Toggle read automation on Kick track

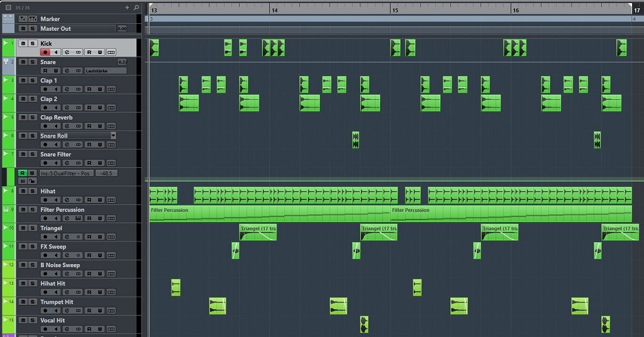[x=89, y=52]
